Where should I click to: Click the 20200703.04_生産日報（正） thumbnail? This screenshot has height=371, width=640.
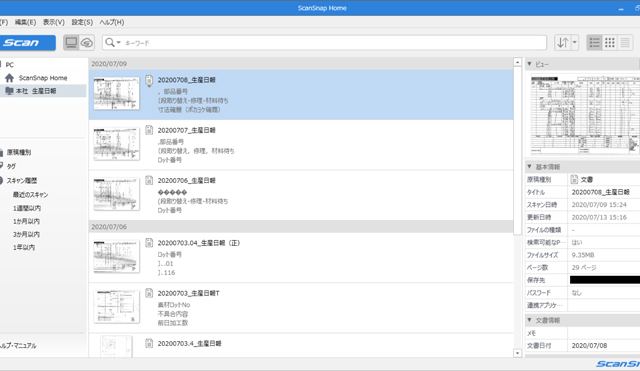point(116,256)
